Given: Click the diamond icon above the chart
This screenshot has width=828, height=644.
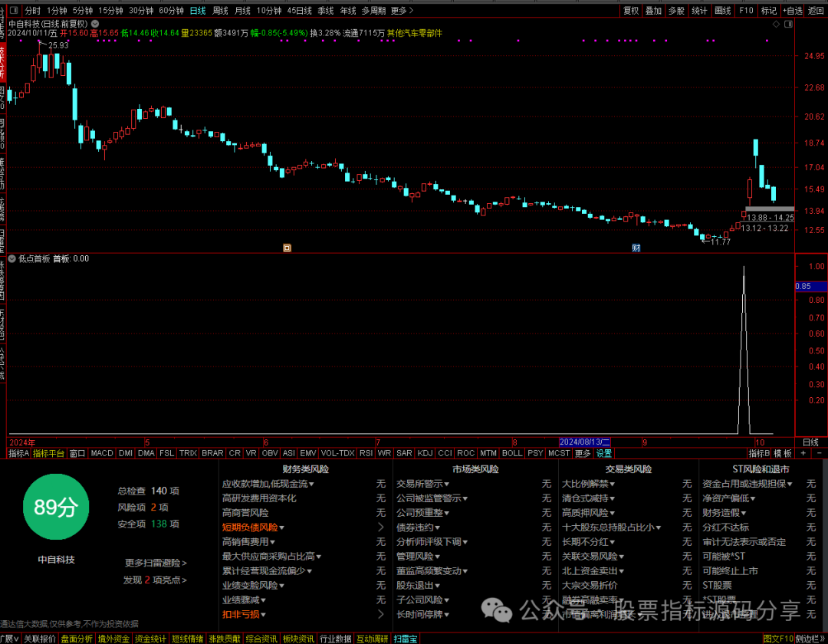Looking at the screenshot, I should point(776,24).
